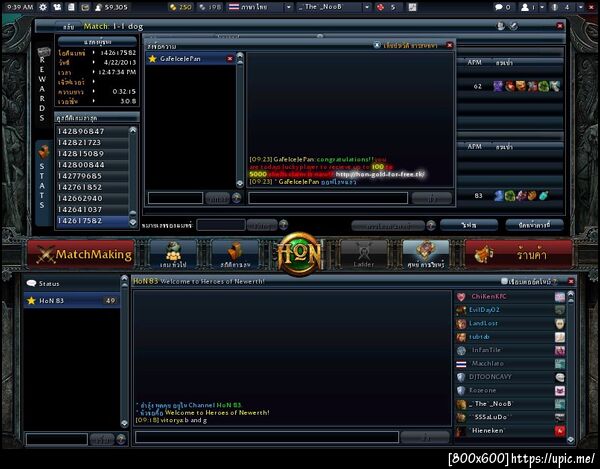Select match ID 142761852

coord(92,187)
